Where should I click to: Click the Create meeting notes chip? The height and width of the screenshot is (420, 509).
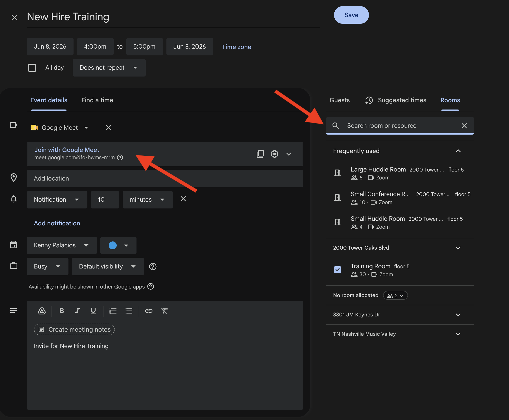[74, 329]
